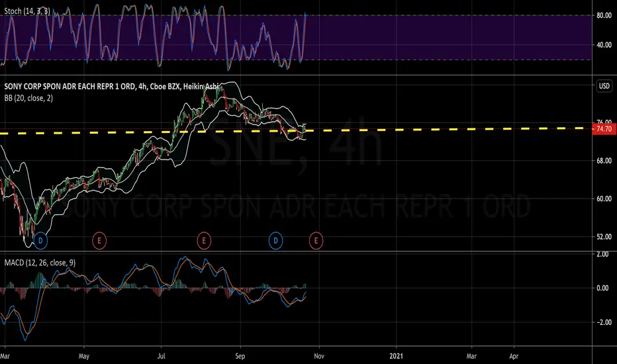This screenshot has width=617, height=364.
Task: Open the earnings E marker between Jul and Sep
Action: point(204,240)
